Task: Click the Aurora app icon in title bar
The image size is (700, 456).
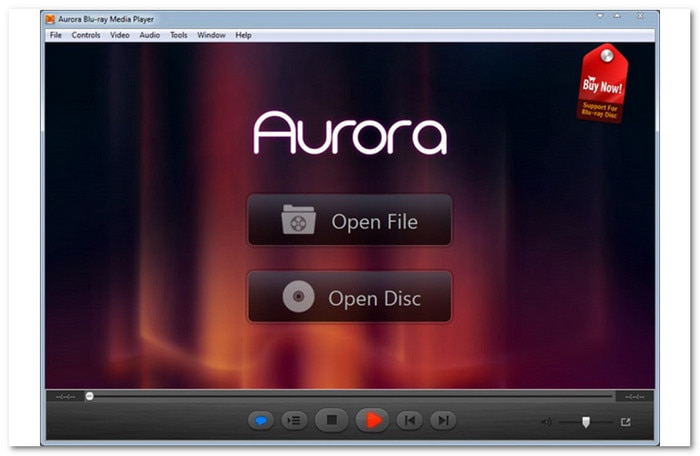Action: pyautogui.click(x=50, y=19)
